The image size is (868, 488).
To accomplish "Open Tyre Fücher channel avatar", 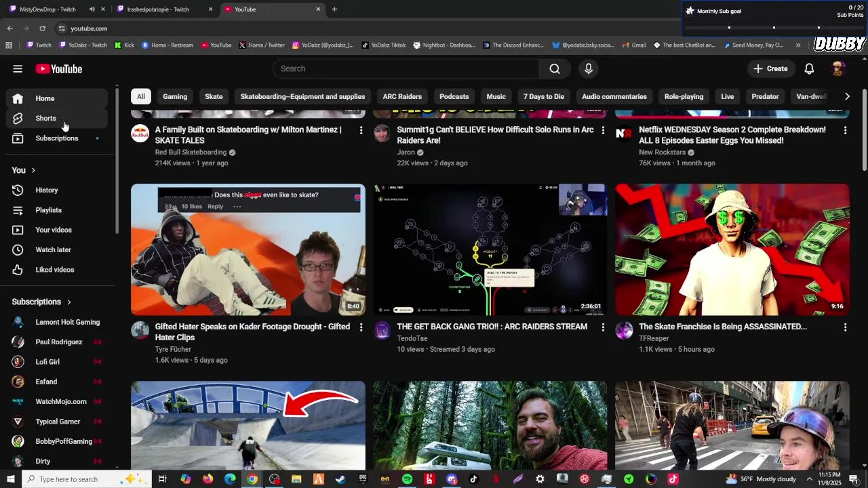I will click(140, 330).
